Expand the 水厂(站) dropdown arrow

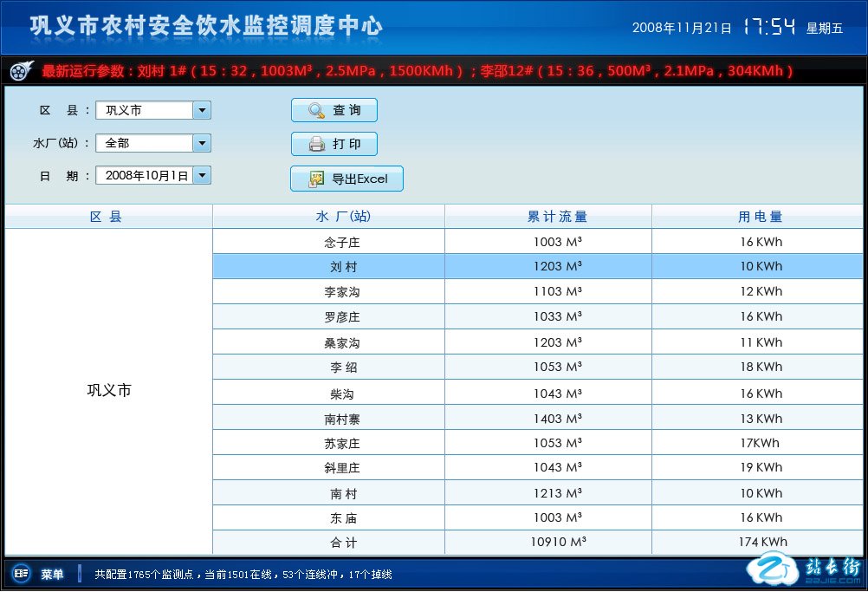[x=202, y=143]
